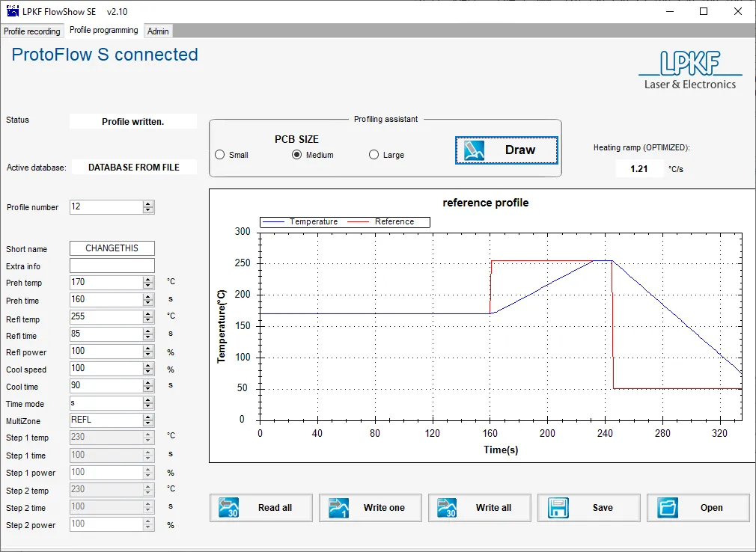Click the 'Profile written.' status text

click(x=132, y=122)
